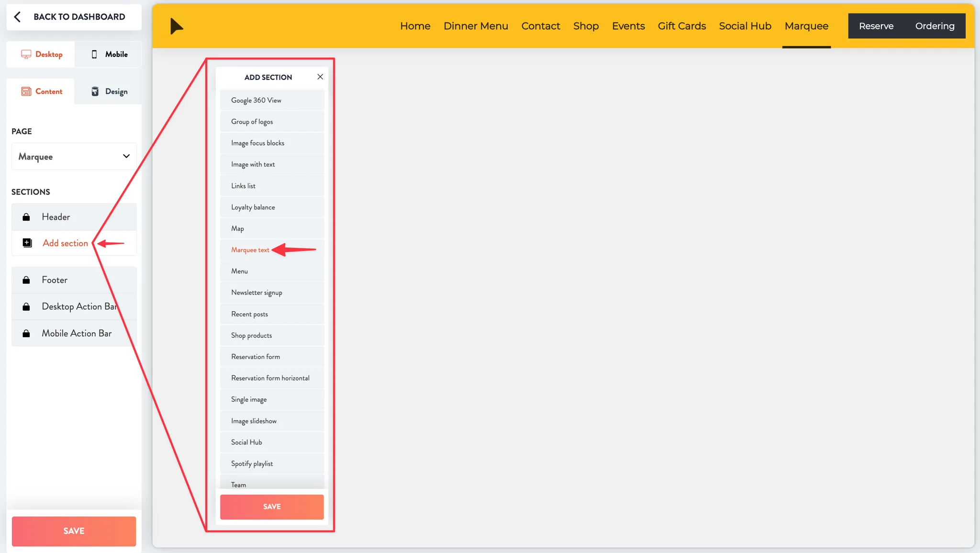
Task: Select Marquee text section option
Action: click(272, 249)
